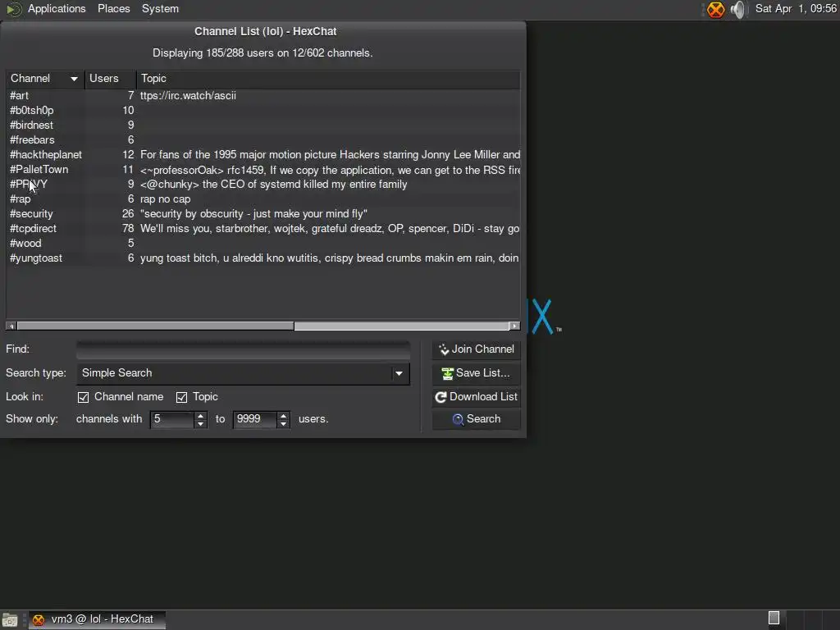
Task: Click the #art topic irc.watch/ascii
Action: tap(188, 95)
